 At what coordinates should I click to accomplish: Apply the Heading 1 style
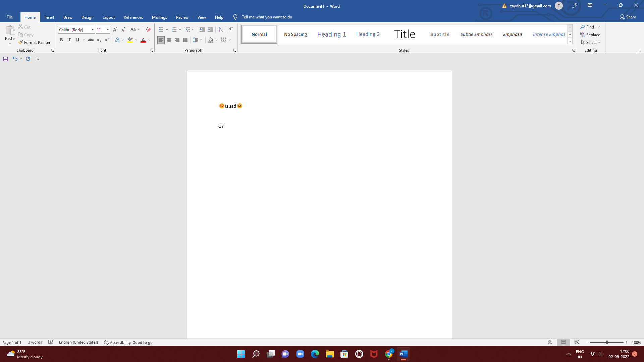point(331,34)
